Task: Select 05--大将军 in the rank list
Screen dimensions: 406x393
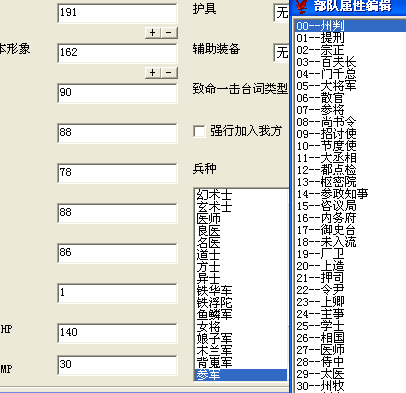Action: (350, 86)
